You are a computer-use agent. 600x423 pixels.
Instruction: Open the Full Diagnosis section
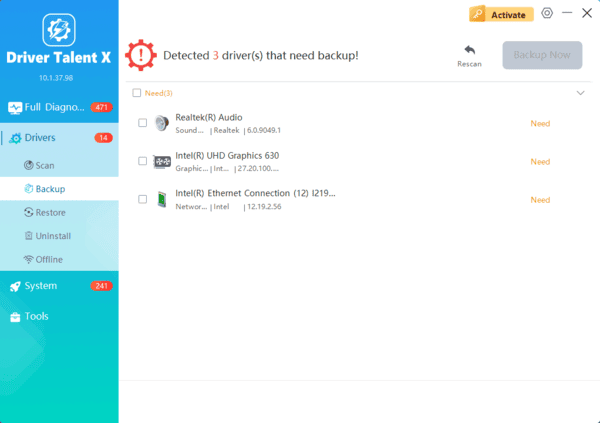click(x=59, y=107)
